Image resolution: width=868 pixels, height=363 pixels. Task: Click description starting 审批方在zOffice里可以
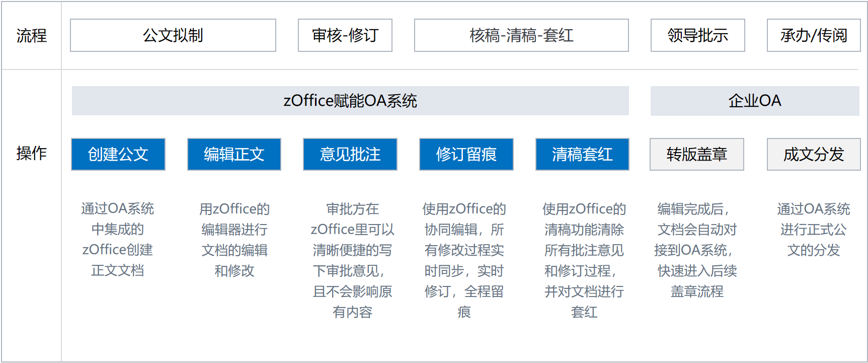pyautogui.click(x=352, y=260)
